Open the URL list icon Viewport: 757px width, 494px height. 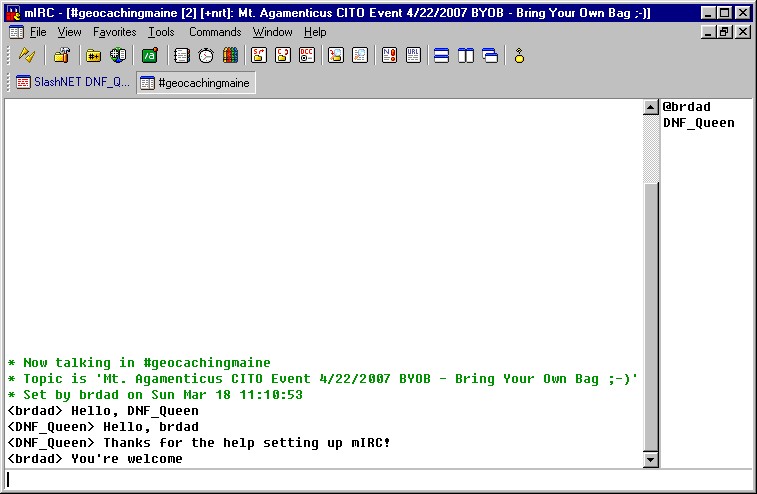413,56
